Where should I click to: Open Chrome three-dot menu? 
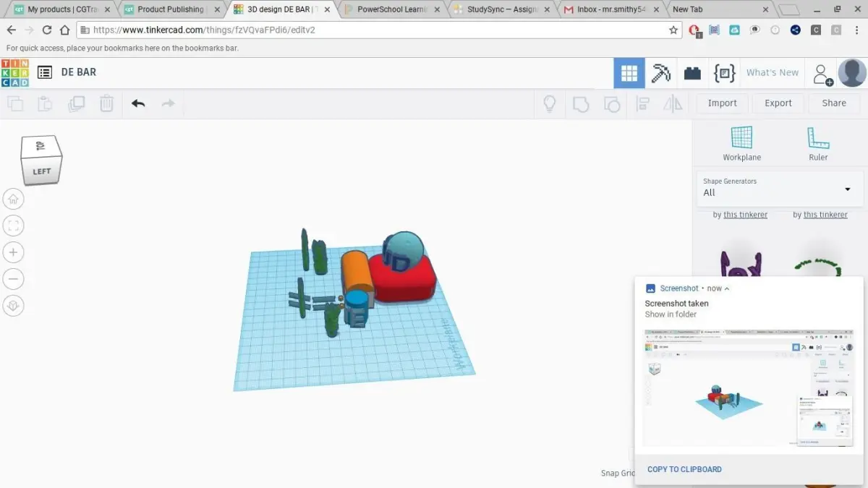coord(857,30)
